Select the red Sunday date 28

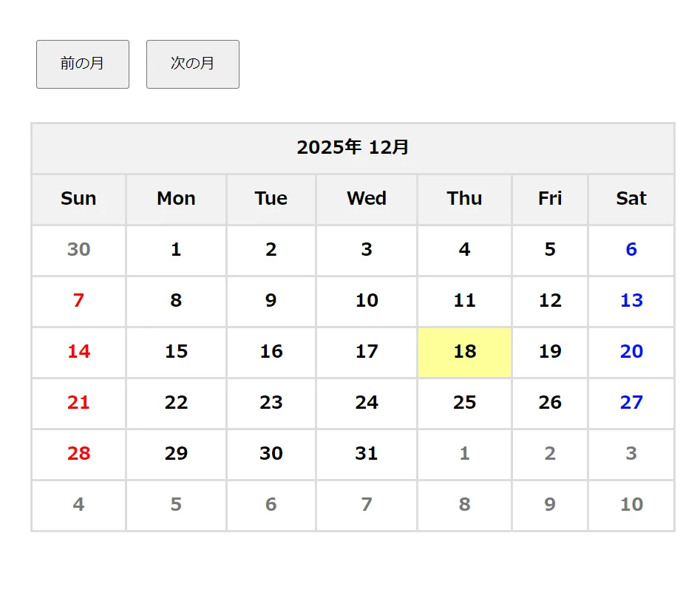[78, 454]
